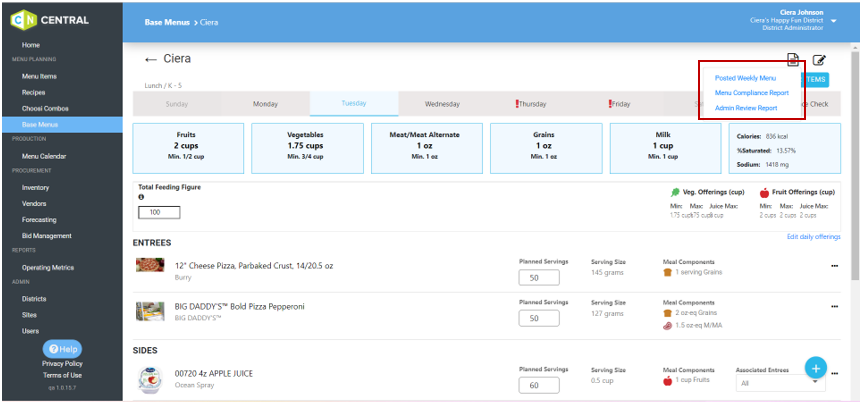Screen dimensions: 866x406
Task: Go back using the arrow beside Ciera
Action: coord(150,60)
